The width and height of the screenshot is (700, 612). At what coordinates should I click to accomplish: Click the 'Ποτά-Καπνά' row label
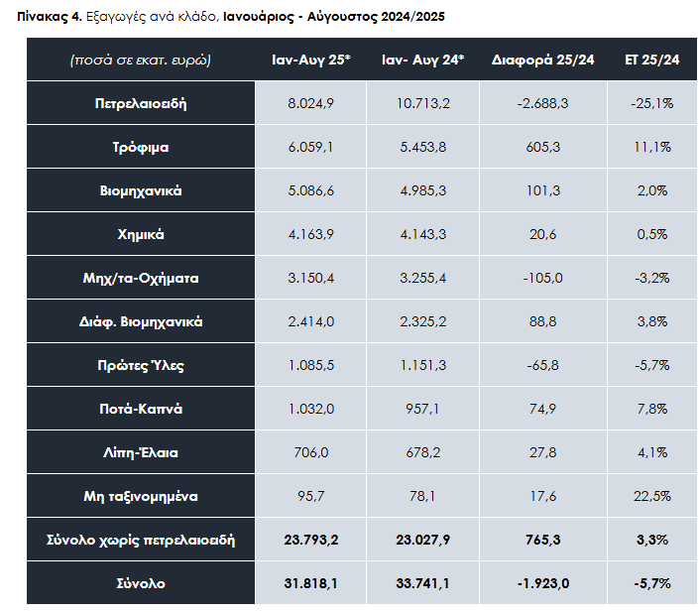(x=140, y=409)
